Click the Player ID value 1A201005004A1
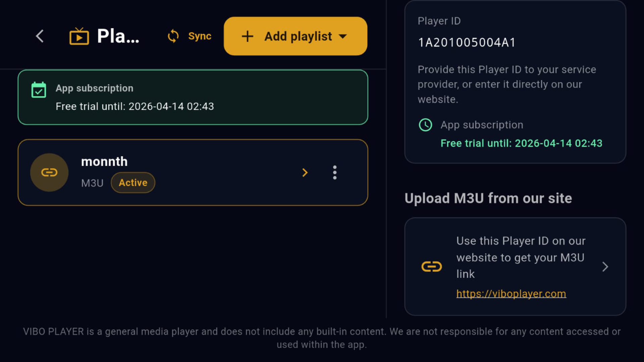The image size is (644, 362). pos(467,43)
